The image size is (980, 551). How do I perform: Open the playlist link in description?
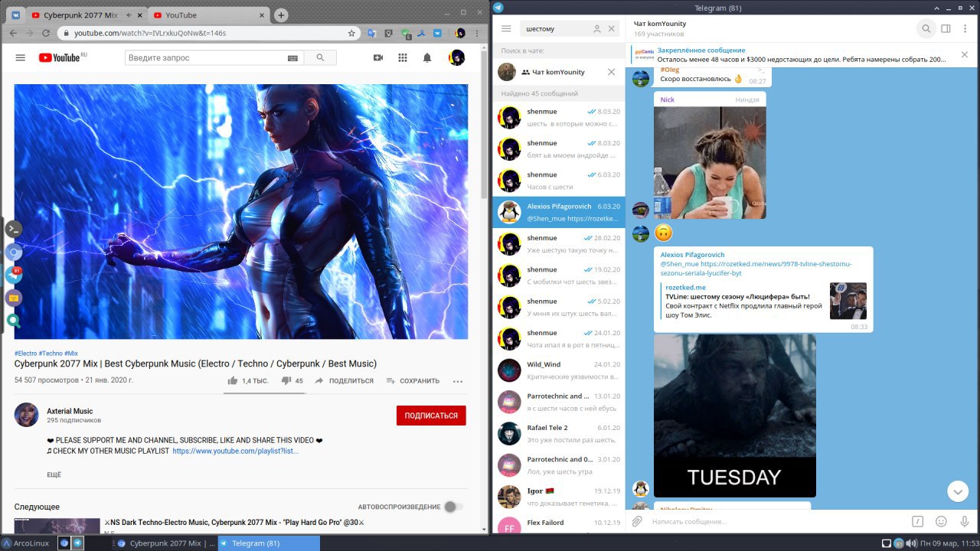[x=235, y=452]
